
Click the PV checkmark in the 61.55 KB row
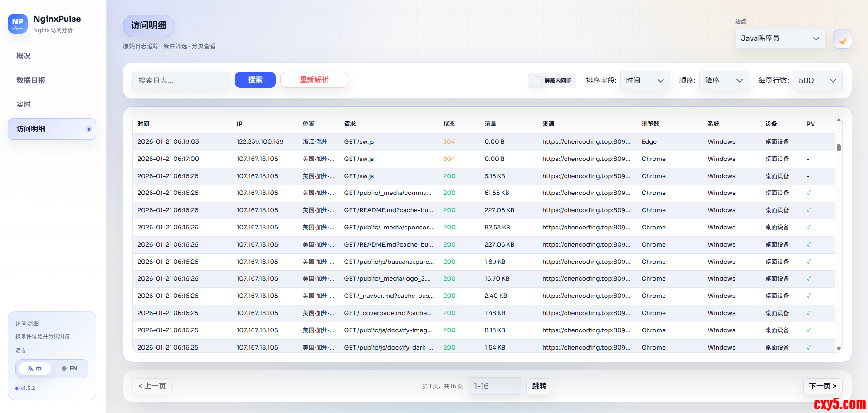[809, 193]
